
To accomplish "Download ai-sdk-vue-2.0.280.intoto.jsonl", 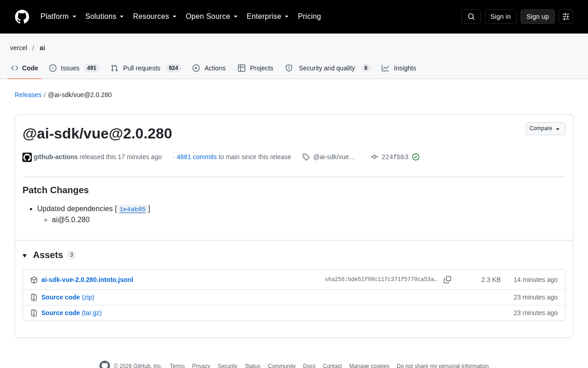I will (87, 280).
